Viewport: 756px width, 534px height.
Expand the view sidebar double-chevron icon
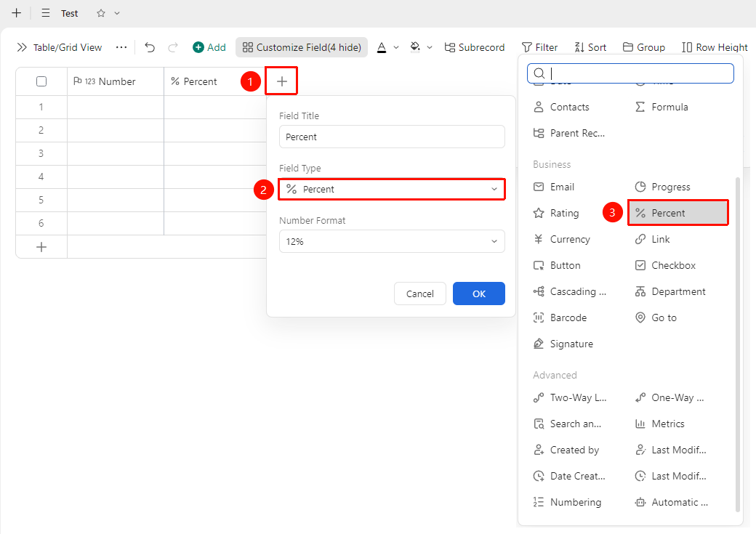point(22,47)
